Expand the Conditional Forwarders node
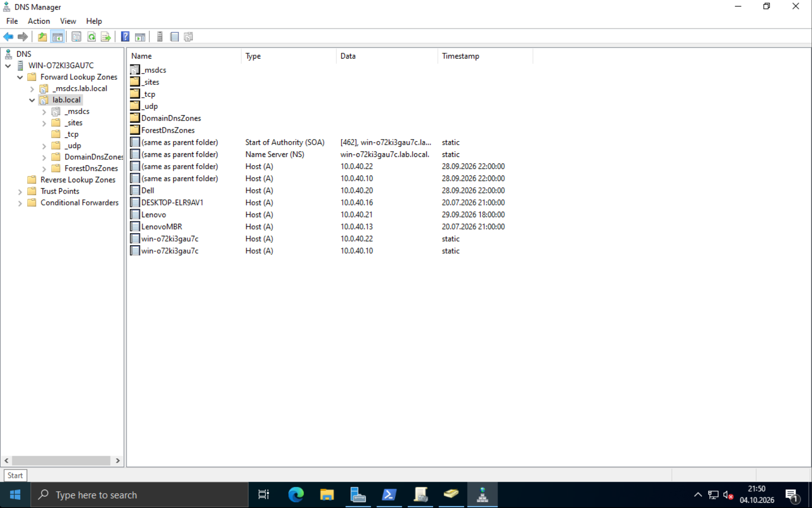Viewport: 812px width, 508px height. [20, 203]
